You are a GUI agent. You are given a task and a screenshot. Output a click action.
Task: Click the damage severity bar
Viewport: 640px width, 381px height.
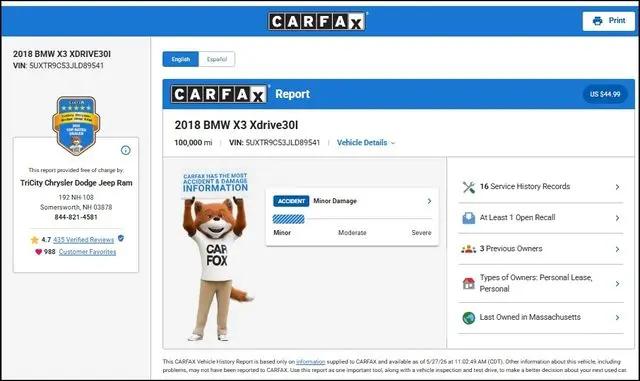point(352,219)
